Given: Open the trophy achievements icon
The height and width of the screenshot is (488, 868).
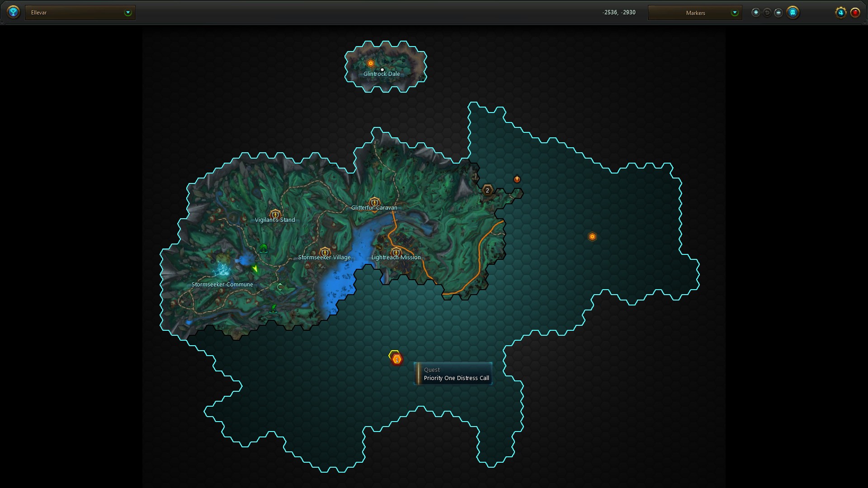Looking at the screenshot, I should 14,12.
